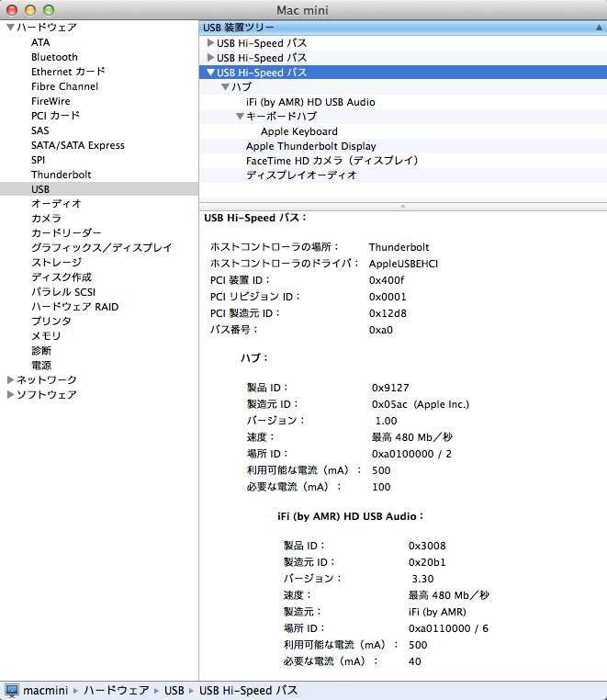Click iFi 製造元 ID value 0x20b1
607x700 pixels.
click(427, 562)
